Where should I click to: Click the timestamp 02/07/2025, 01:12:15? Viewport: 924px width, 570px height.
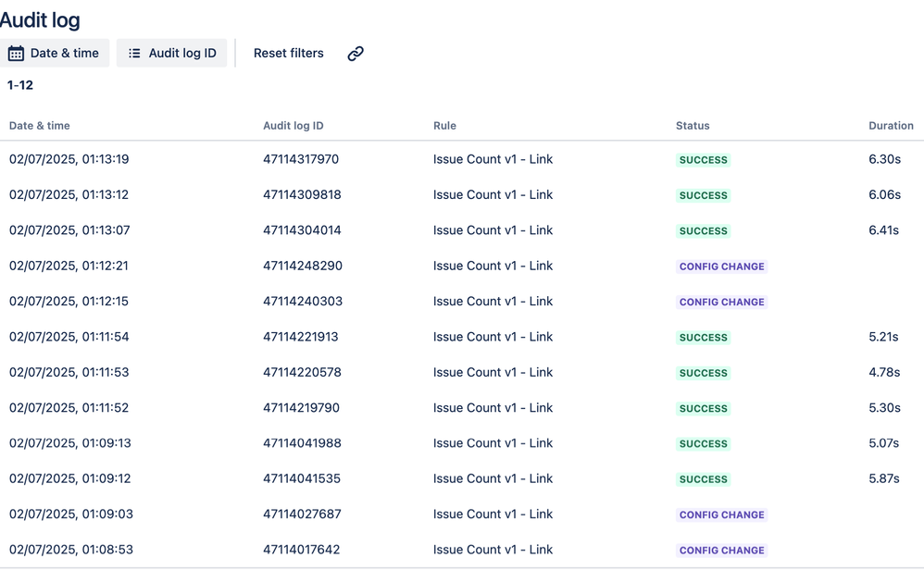pyautogui.click(x=69, y=301)
